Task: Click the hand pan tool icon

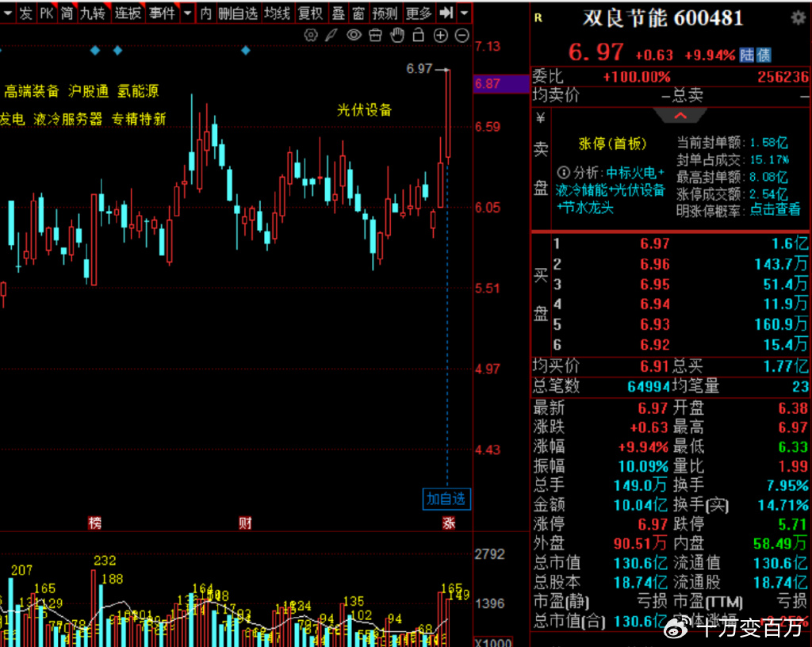Action: pyautogui.click(x=397, y=35)
